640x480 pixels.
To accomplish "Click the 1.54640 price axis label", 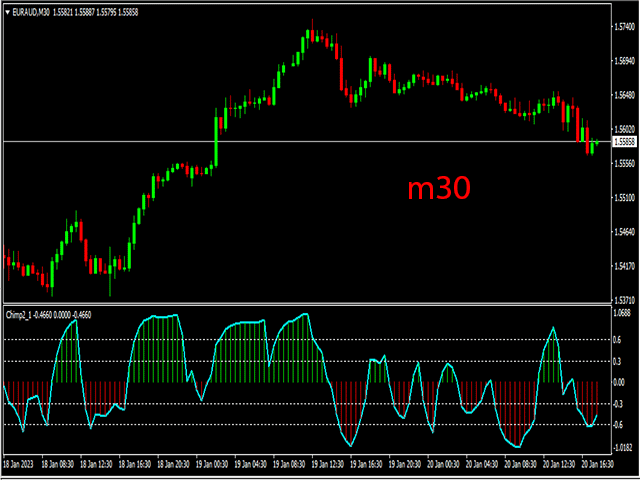I will pos(624,232).
